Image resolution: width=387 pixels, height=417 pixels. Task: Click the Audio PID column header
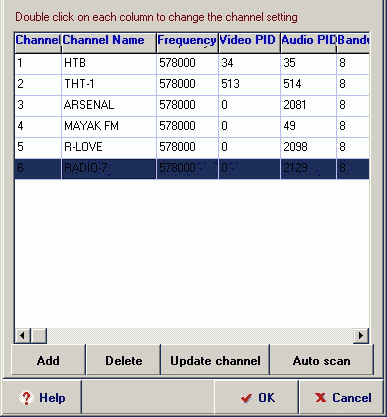[x=308, y=42]
